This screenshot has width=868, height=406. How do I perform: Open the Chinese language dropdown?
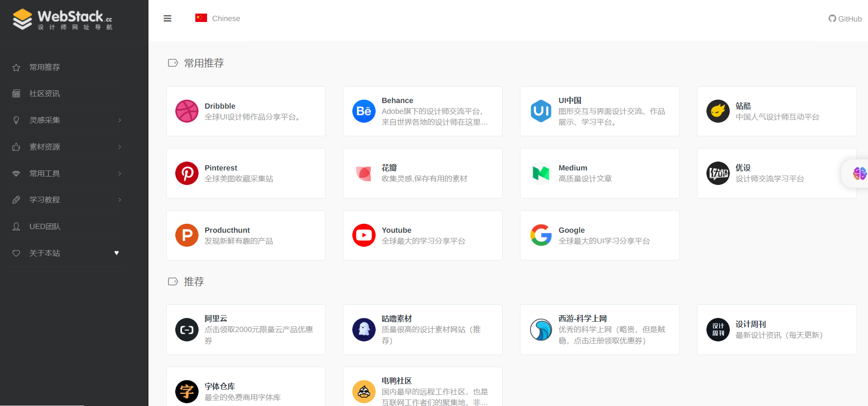click(218, 19)
